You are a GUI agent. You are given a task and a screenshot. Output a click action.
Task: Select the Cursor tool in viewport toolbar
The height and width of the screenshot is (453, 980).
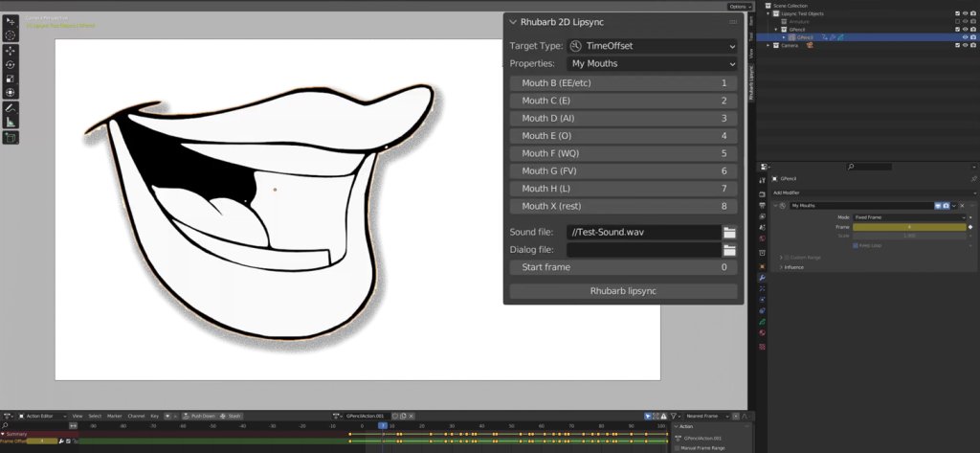11,35
